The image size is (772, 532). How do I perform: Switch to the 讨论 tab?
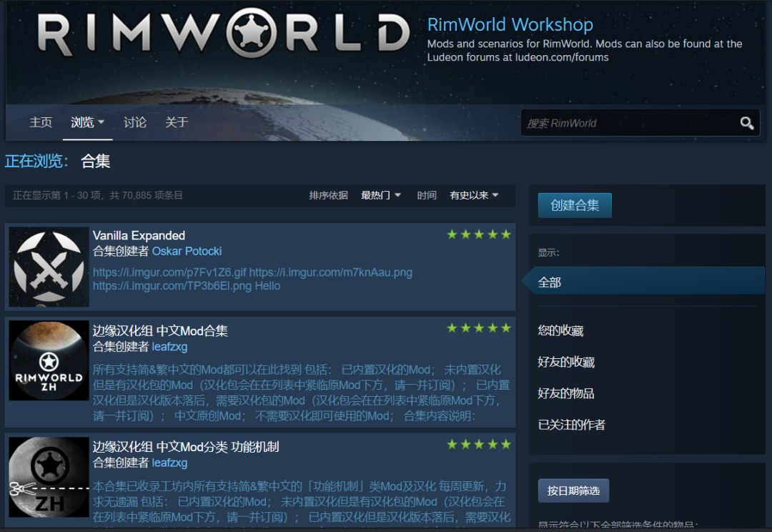(x=135, y=122)
